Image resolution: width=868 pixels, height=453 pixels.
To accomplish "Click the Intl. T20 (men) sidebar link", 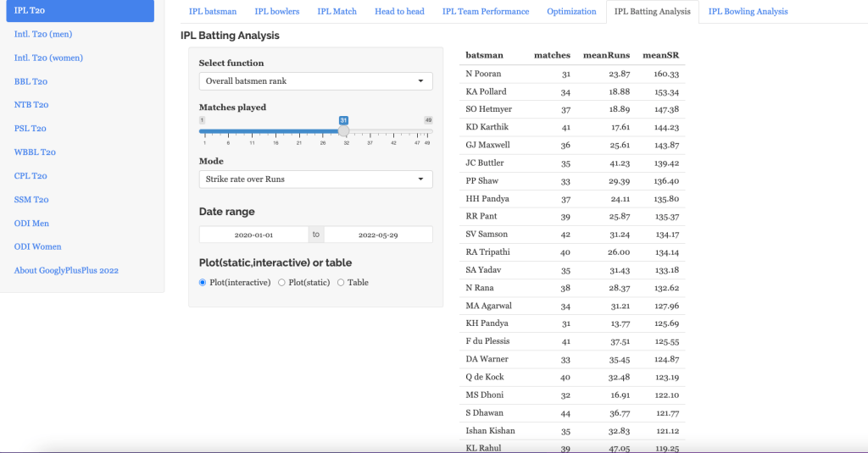I will [42, 35].
